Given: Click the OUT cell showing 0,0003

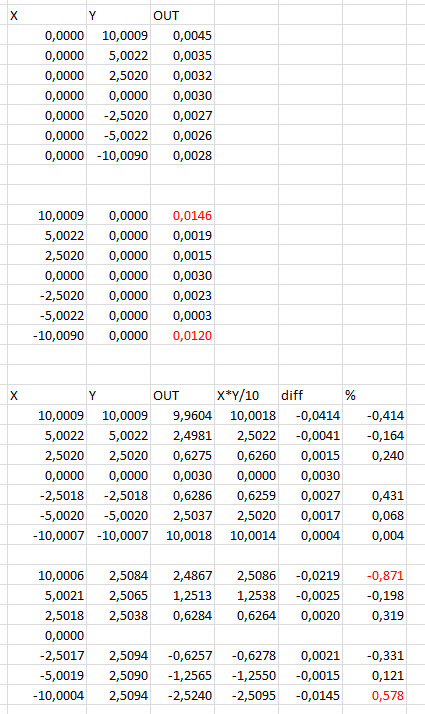Looking at the screenshot, I should pyautogui.click(x=182, y=316).
